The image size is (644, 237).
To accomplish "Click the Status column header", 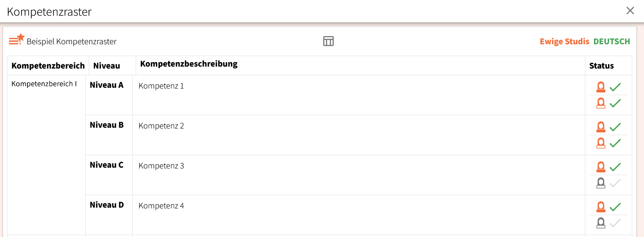I will (x=601, y=66).
